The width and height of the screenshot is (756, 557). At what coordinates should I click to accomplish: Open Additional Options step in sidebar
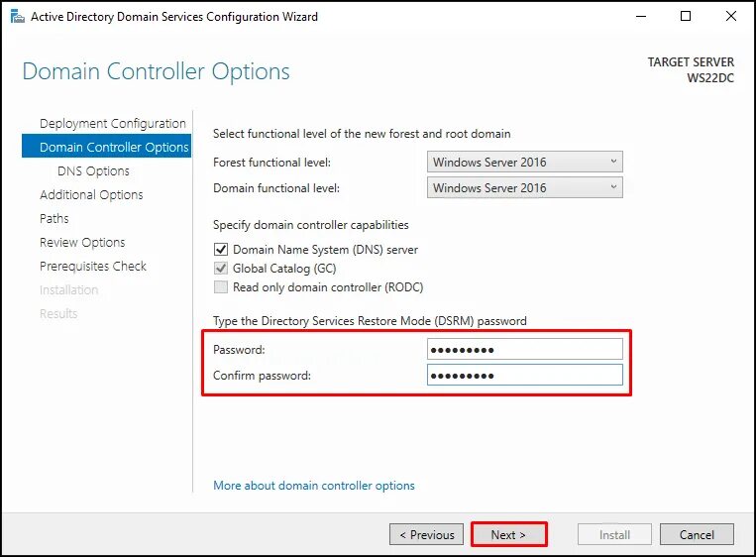point(91,195)
